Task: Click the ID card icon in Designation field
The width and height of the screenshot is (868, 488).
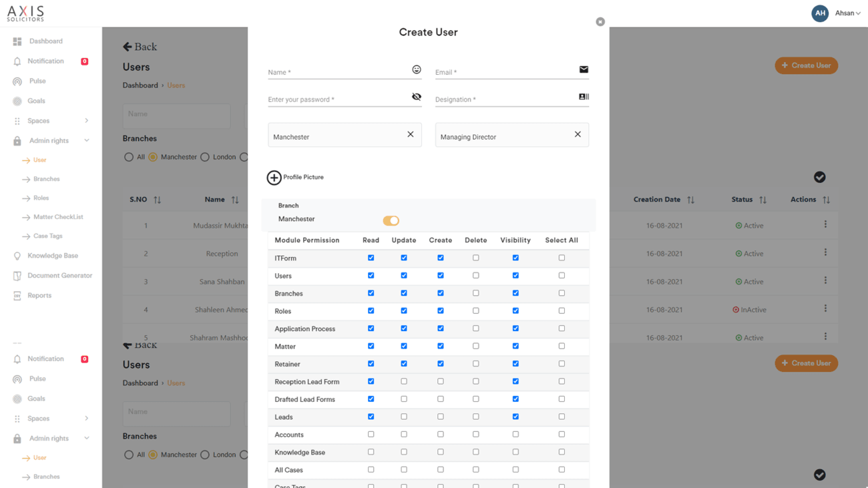Action: click(x=584, y=97)
